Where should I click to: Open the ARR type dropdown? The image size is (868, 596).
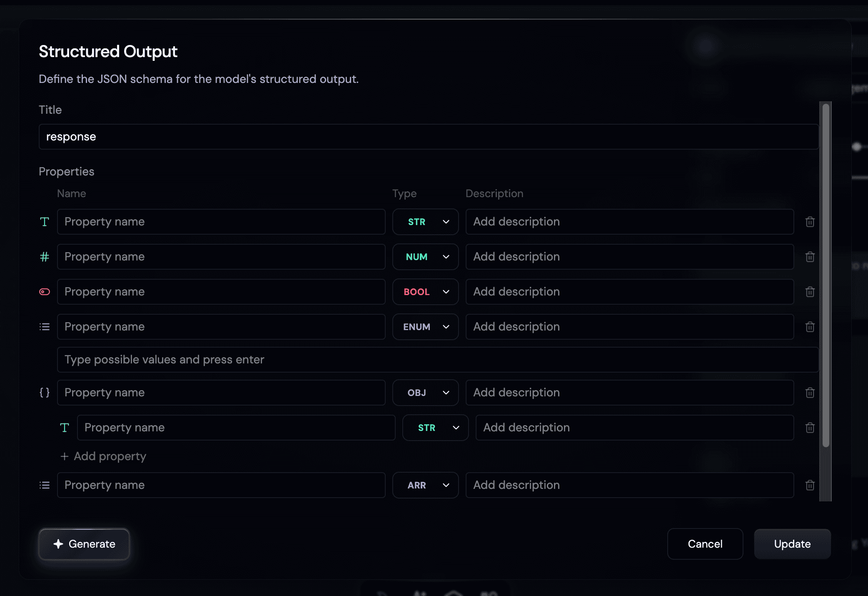425,485
